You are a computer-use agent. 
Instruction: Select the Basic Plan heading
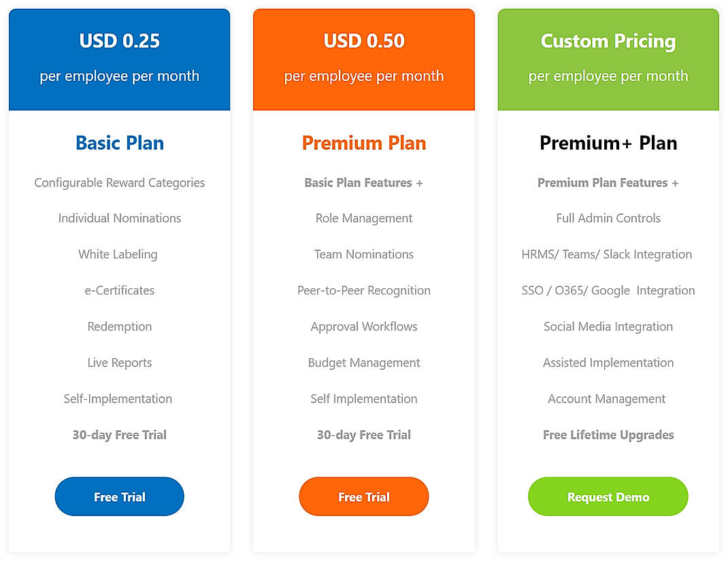(119, 143)
